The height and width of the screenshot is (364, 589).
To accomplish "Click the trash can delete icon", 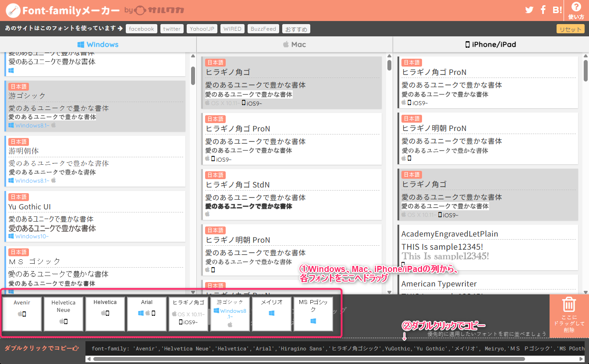I will (x=569, y=305).
